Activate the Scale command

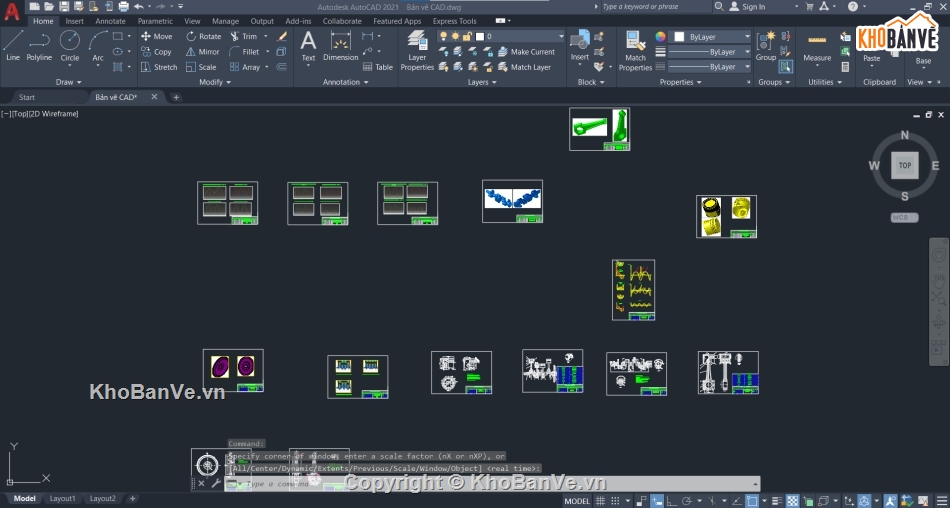coord(201,67)
